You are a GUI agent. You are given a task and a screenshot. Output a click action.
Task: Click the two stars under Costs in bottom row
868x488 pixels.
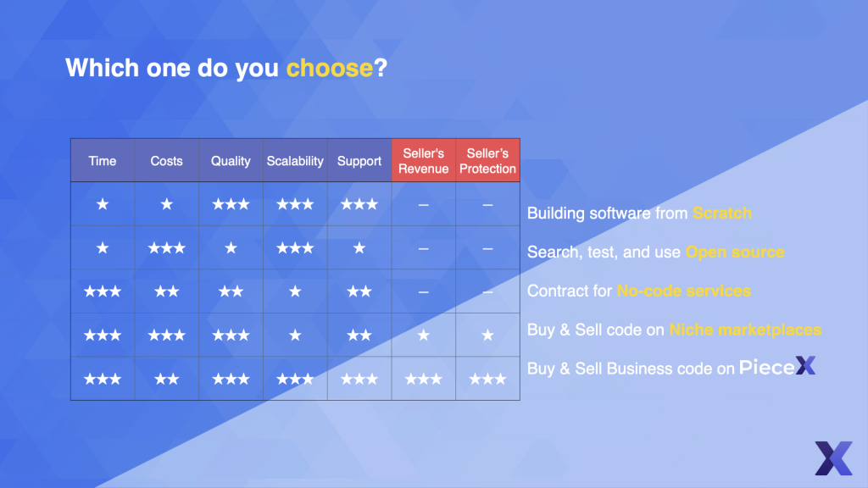[167, 379]
